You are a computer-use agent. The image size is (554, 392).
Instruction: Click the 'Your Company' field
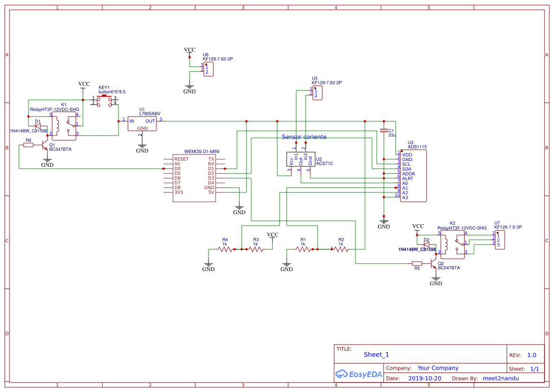coord(438,368)
